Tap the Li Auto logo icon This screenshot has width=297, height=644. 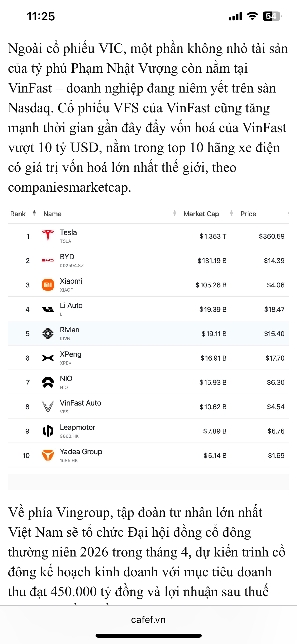point(48,309)
